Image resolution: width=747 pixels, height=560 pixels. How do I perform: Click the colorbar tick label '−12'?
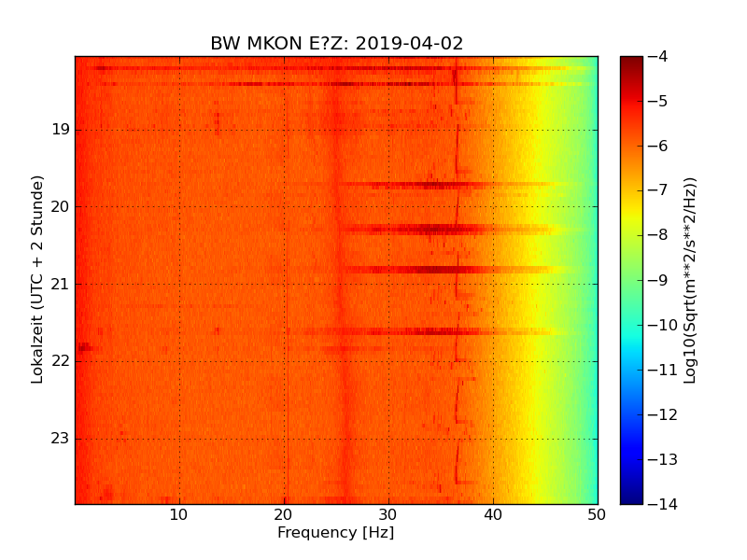click(x=663, y=414)
